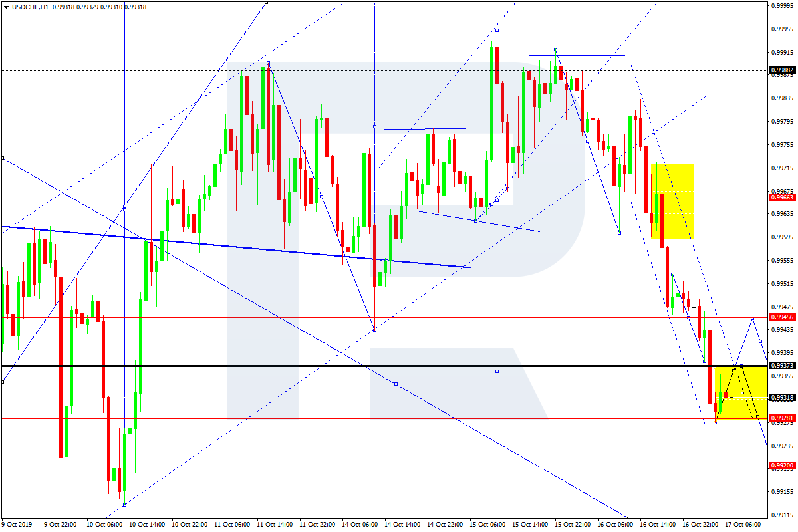
Task: Click the 9 Oct 22:00 time label
Action: [x=60, y=525]
